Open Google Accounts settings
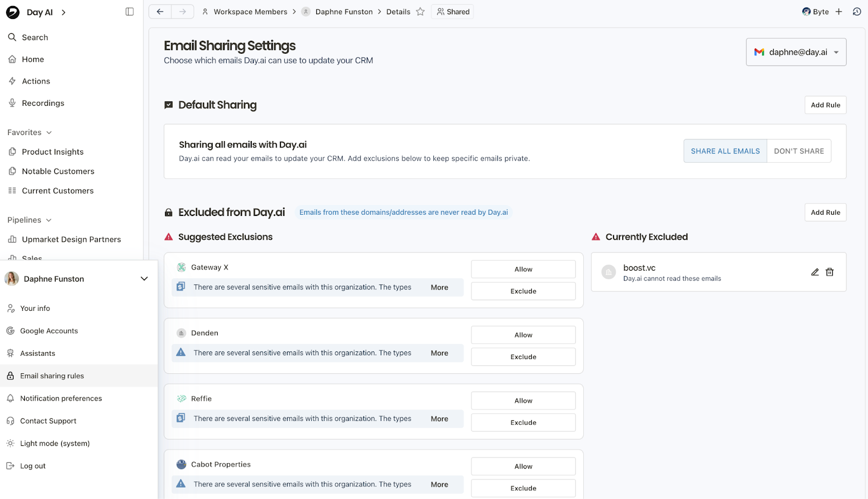Screen dimensions: 868x499 click(79, 331)
